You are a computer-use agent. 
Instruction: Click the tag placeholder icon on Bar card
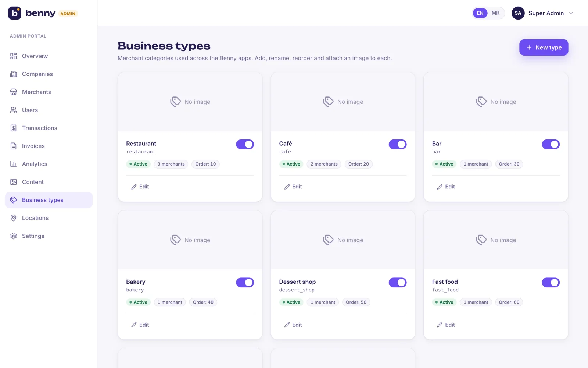tap(481, 102)
